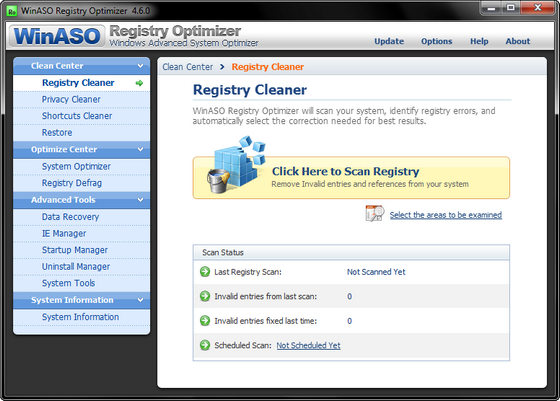
Task: Click green icon beside Scheduled Scan
Action: pos(205,345)
